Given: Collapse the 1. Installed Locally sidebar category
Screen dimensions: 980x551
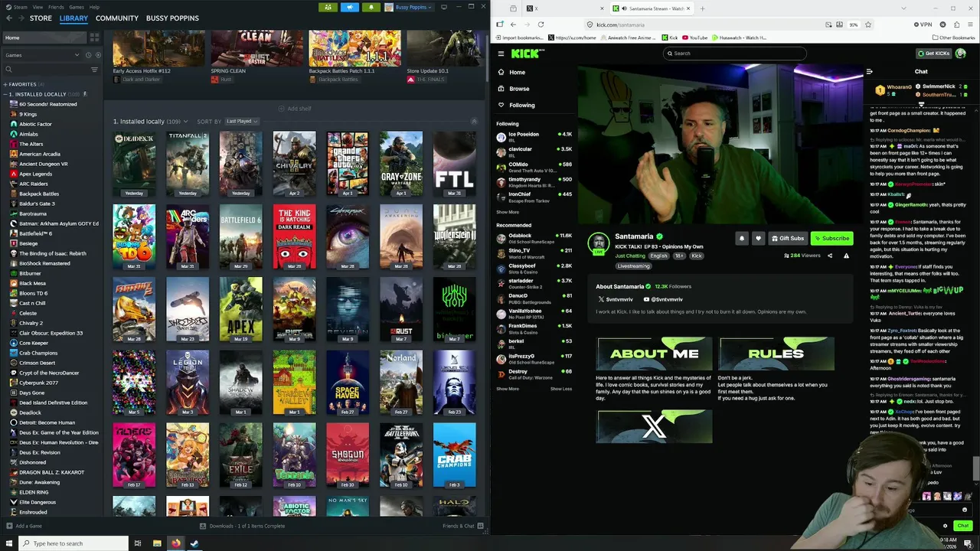Looking at the screenshot, I should point(5,94).
